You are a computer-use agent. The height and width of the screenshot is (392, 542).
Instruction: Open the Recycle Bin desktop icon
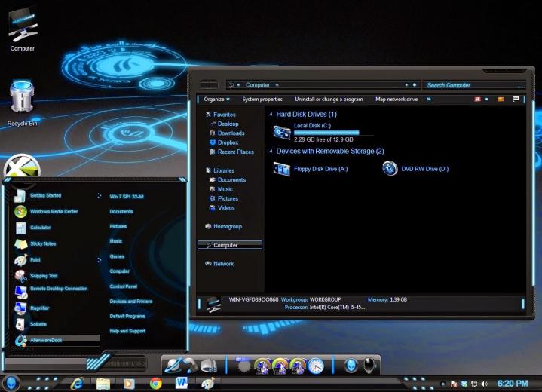[x=22, y=103]
